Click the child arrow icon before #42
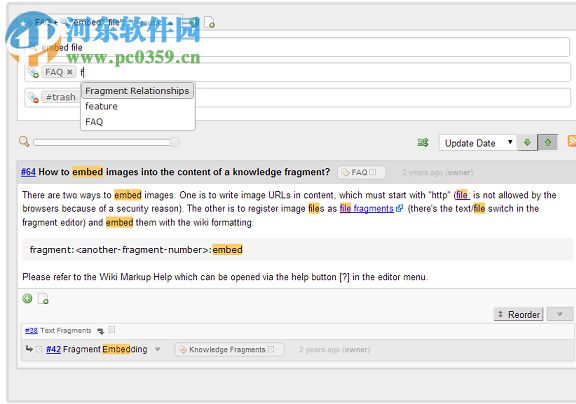 click(x=29, y=349)
